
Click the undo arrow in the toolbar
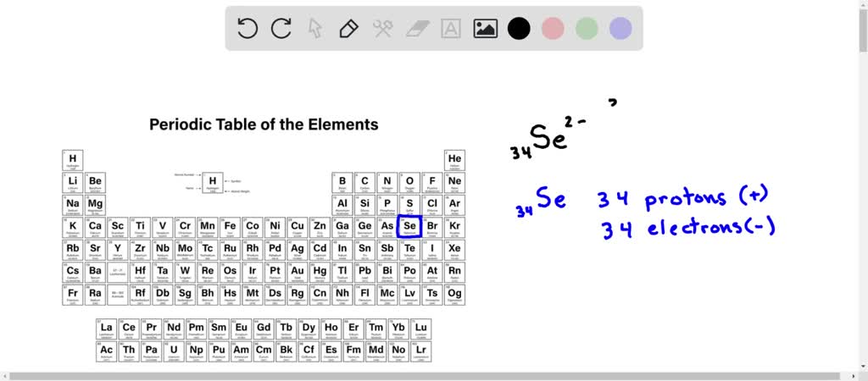coord(248,29)
